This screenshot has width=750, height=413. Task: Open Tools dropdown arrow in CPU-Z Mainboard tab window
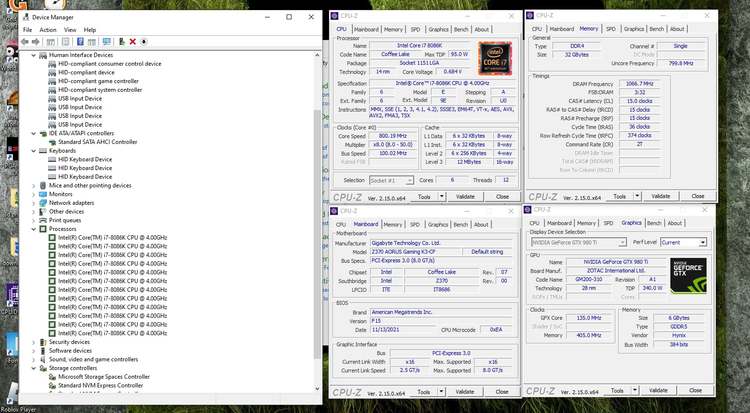441,391
